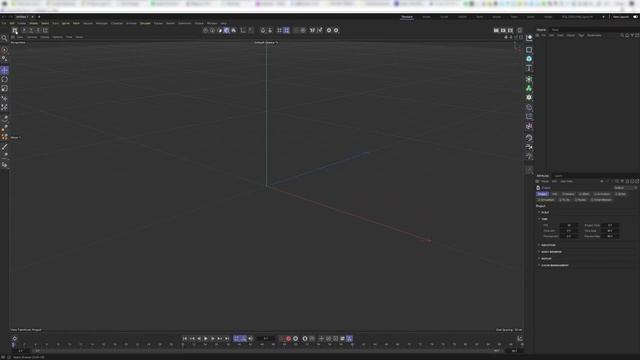Open the layout selector dropdown arrow
The width and height of the screenshot is (640, 360).
click(x=603, y=17)
